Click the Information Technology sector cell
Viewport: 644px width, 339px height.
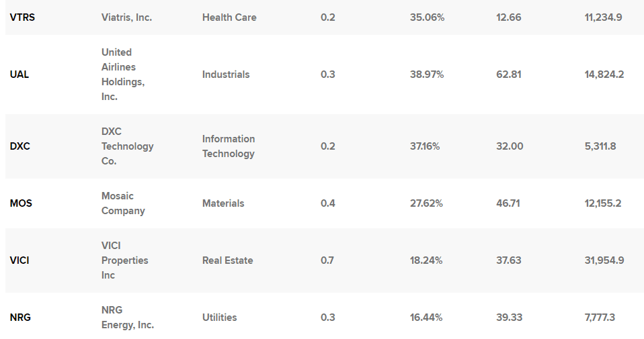229,146
